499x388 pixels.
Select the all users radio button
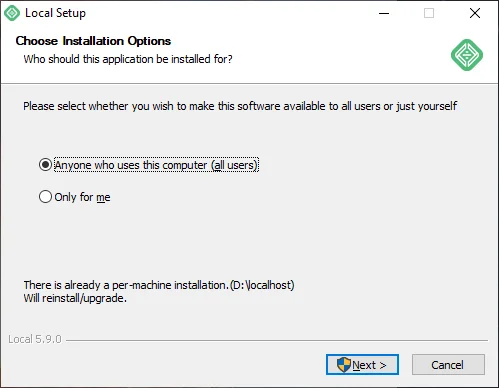tap(45, 165)
